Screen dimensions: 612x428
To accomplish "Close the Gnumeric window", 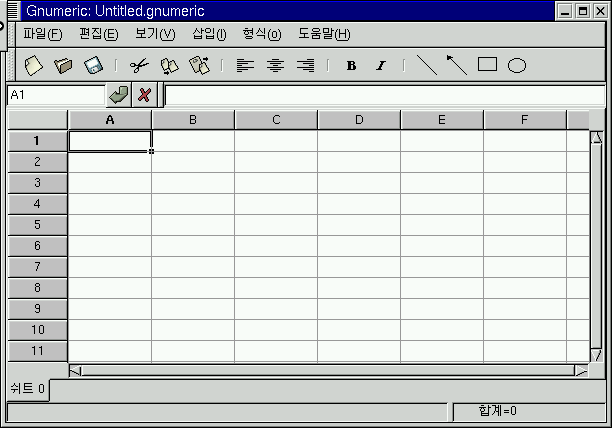I will point(600,11).
